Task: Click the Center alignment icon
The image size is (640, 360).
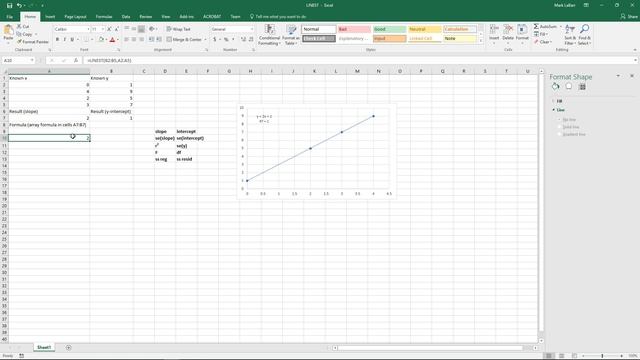Action: point(134,40)
